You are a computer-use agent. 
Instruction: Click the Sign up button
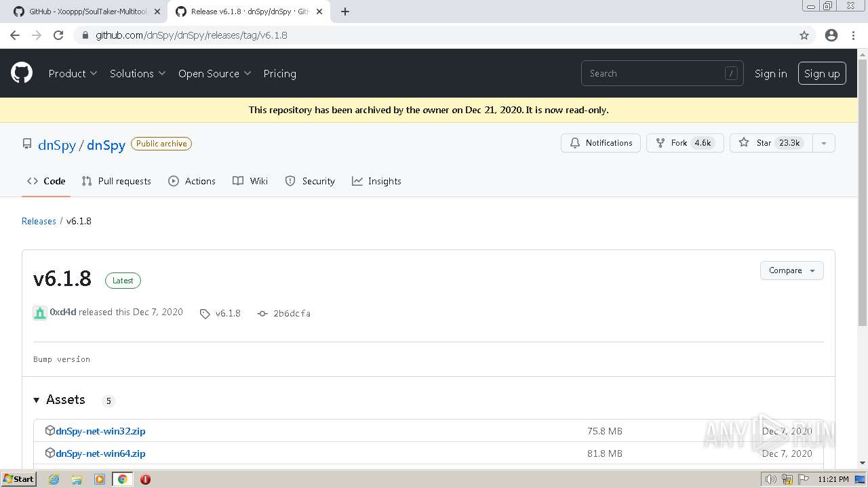[x=822, y=73]
